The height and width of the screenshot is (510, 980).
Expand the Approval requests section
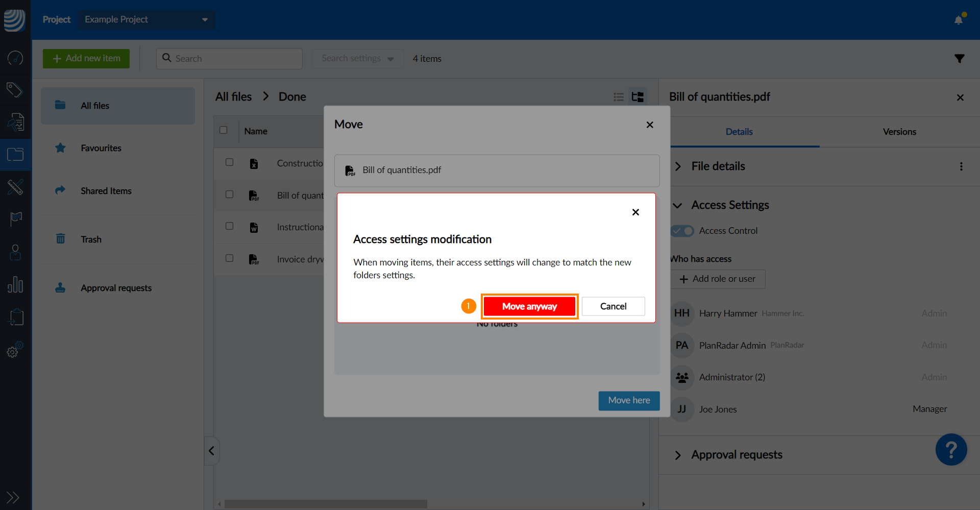coord(678,455)
